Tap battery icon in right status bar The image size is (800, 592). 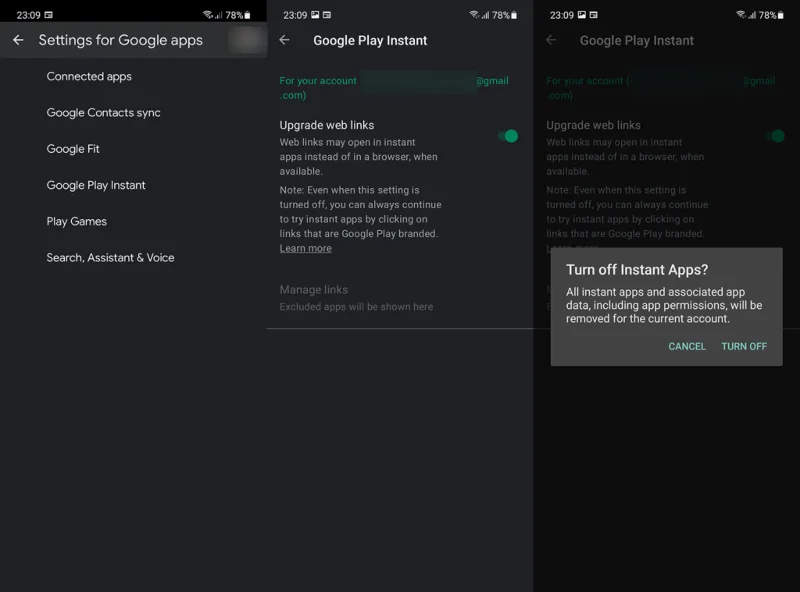tap(781, 15)
